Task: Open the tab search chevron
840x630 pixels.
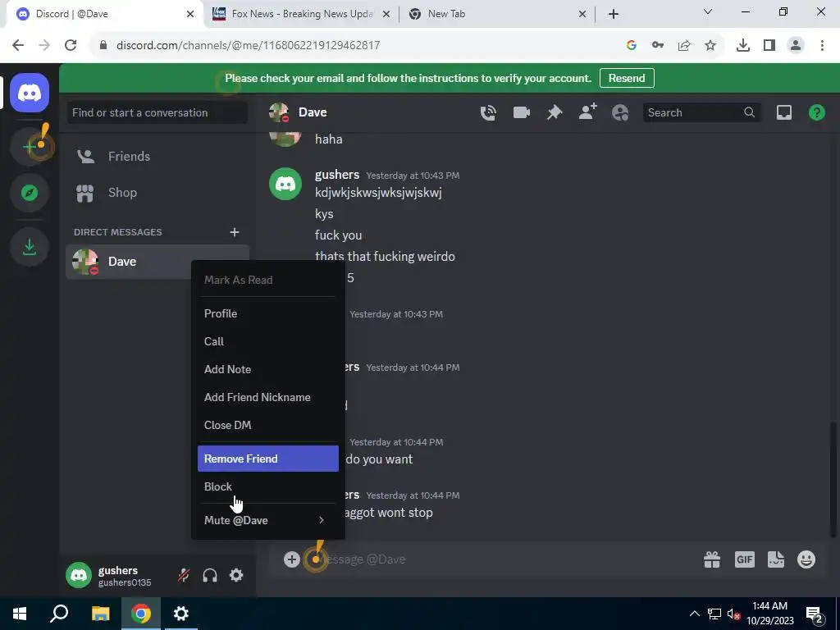Action: 708,11
